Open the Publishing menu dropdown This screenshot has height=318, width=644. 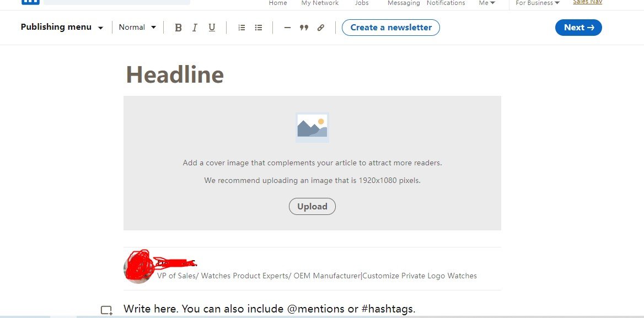62,28
